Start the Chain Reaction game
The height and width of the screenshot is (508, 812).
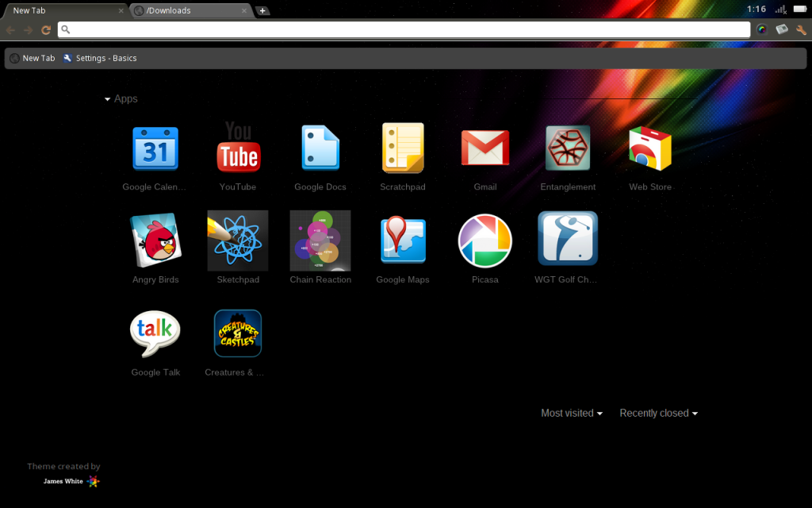320,241
